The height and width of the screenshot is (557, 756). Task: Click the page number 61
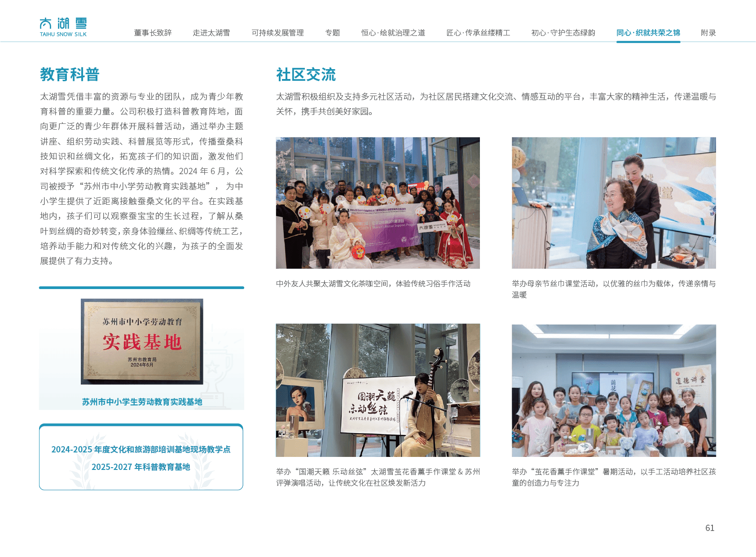(x=709, y=528)
